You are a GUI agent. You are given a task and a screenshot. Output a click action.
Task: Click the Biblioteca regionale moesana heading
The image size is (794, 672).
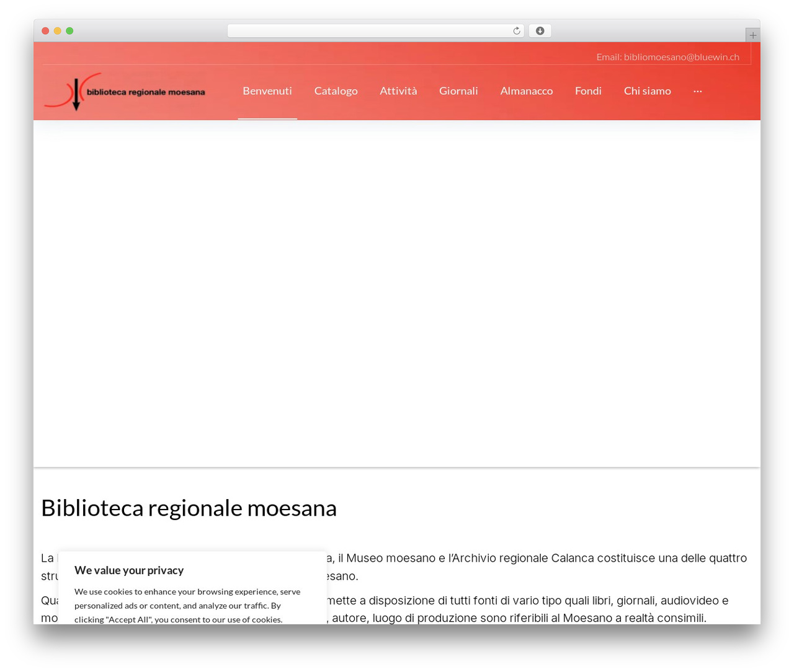[x=189, y=508]
